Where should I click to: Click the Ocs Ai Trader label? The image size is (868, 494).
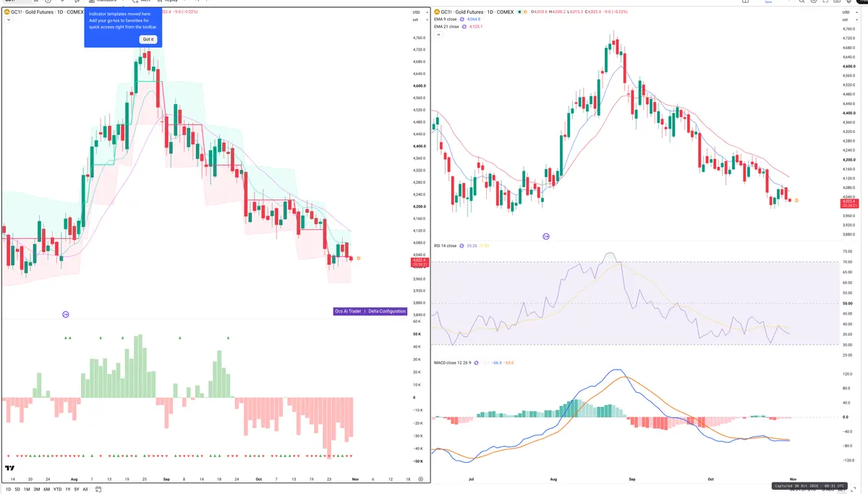(348, 311)
